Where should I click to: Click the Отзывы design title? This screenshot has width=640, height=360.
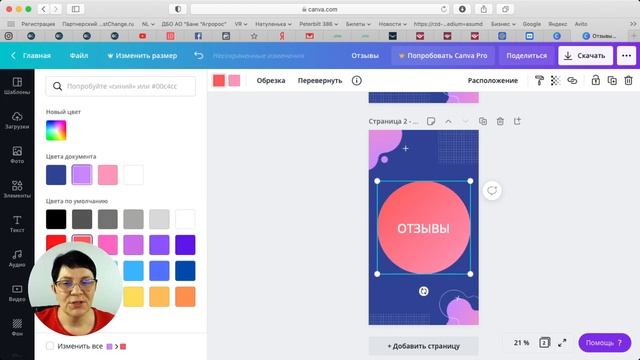[365, 56]
